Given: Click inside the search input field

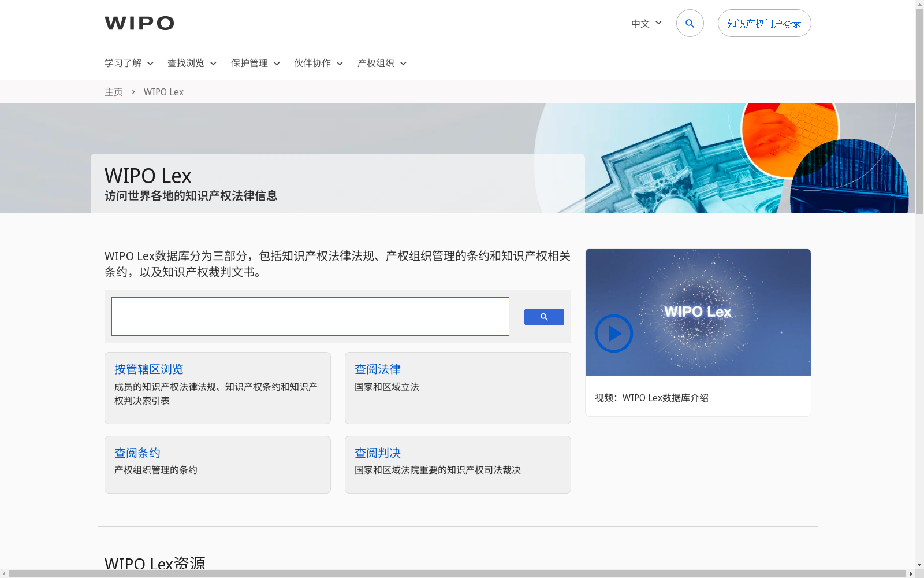Looking at the screenshot, I should coord(310,317).
